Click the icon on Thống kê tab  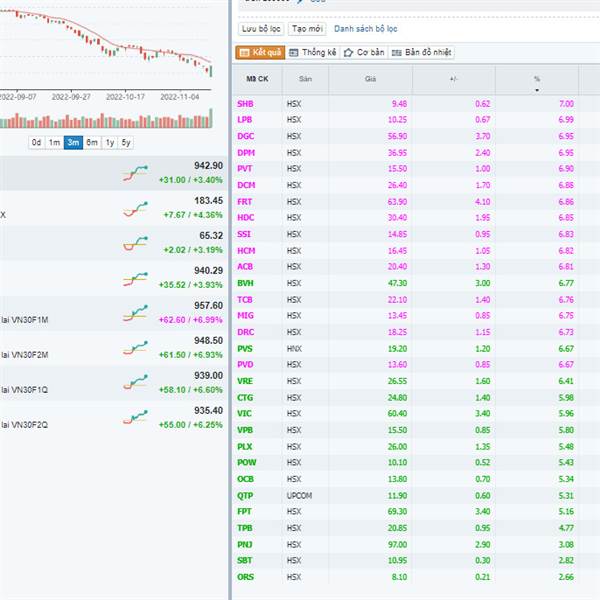(293, 53)
